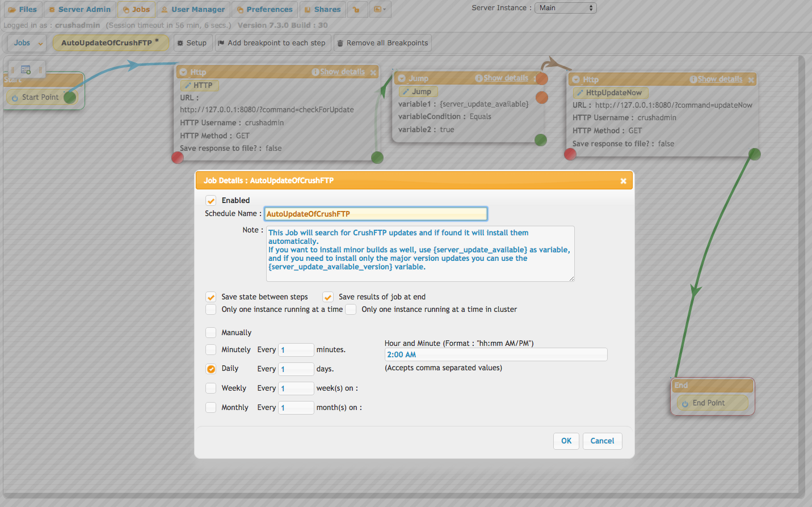Click the Weekly Every weeks field
Viewport: 812px width, 507px height.
296,388
